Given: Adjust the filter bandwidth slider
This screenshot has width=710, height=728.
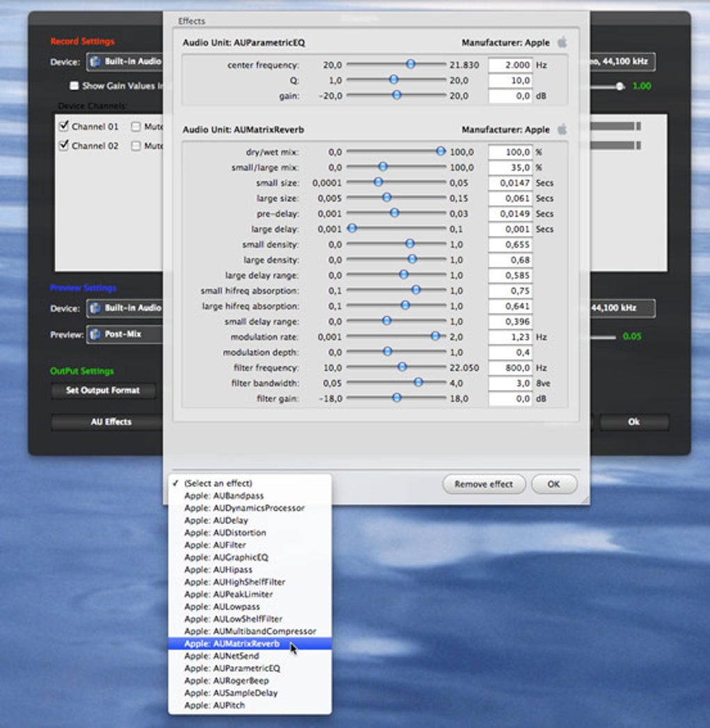Looking at the screenshot, I should pyautogui.click(x=418, y=382).
